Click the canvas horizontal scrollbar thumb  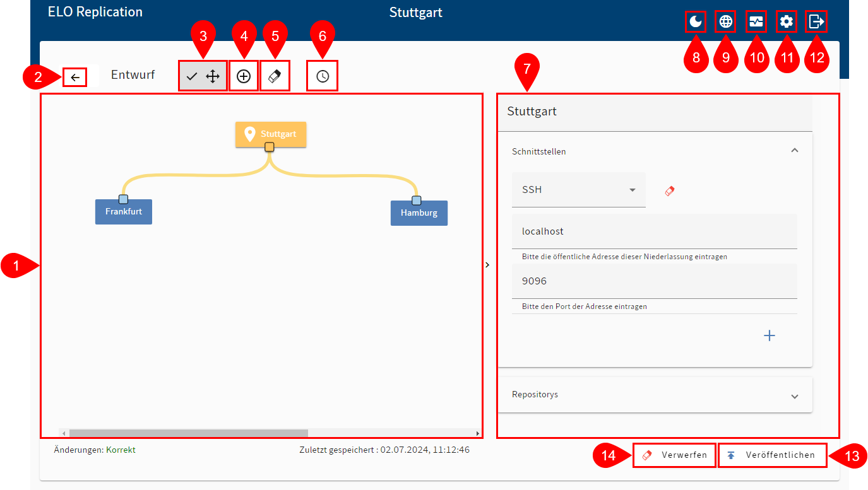(188, 433)
